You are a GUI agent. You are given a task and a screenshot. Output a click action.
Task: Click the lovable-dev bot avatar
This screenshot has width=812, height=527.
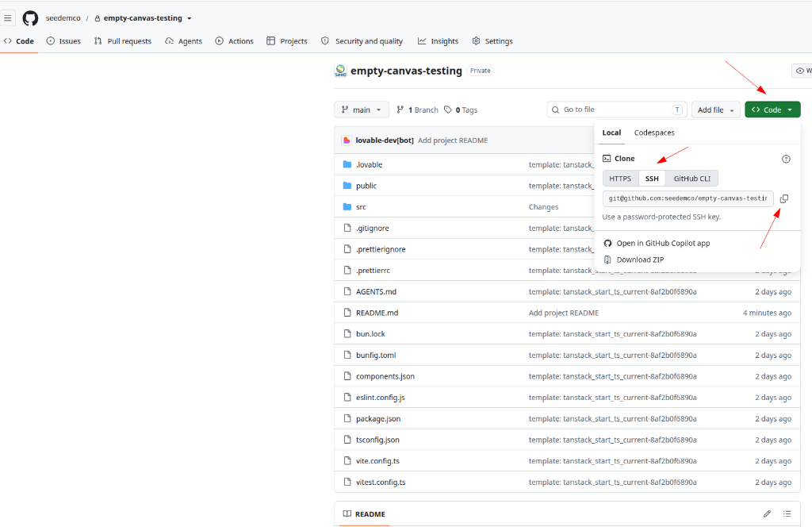pyautogui.click(x=347, y=140)
